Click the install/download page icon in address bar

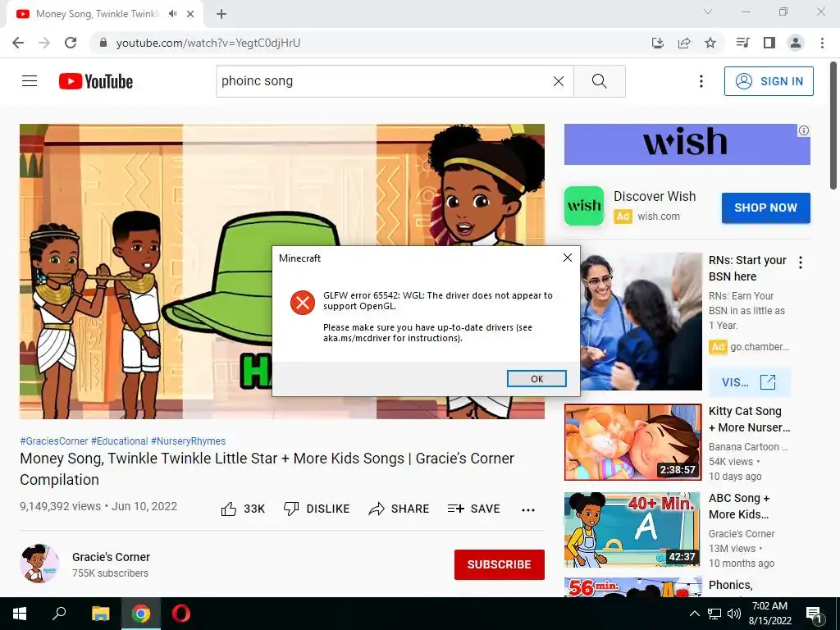tap(657, 43)
